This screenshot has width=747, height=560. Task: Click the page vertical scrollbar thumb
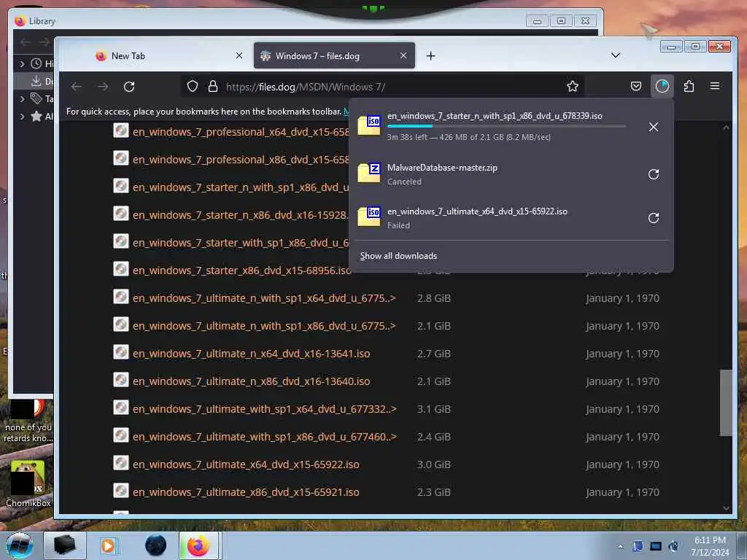[726, 402]
